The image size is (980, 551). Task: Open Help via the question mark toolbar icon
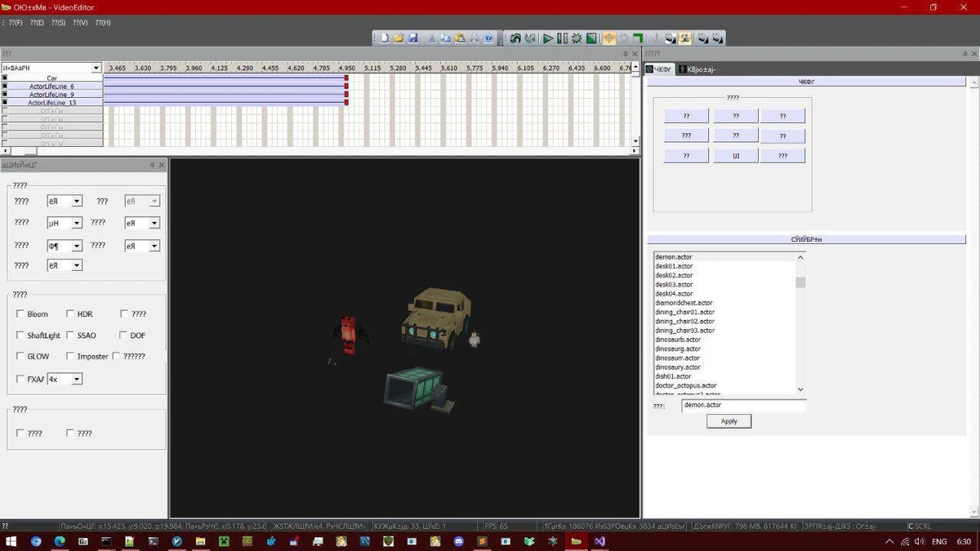488,38
